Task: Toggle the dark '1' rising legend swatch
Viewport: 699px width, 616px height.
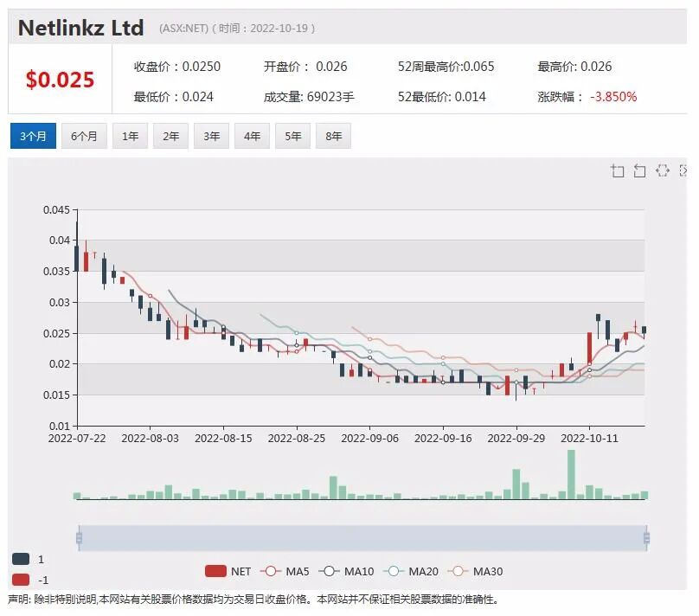Action: (x=21, y=559)
